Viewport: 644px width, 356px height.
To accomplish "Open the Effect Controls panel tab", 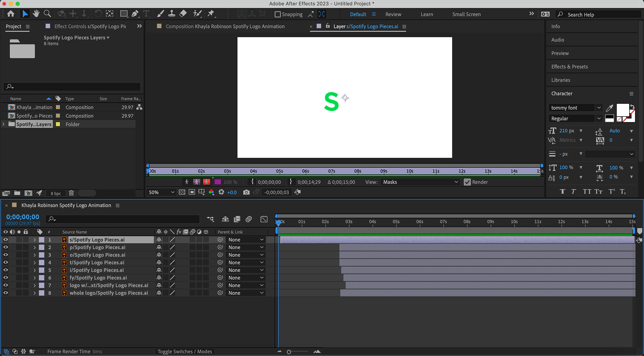I will point(90,26).
